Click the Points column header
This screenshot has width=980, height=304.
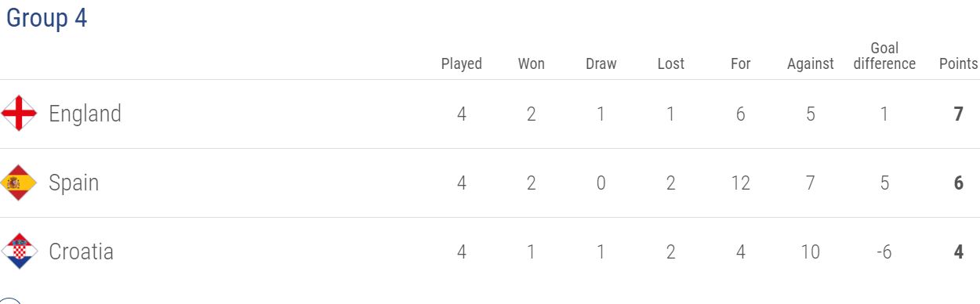click(x=958, y=63)
